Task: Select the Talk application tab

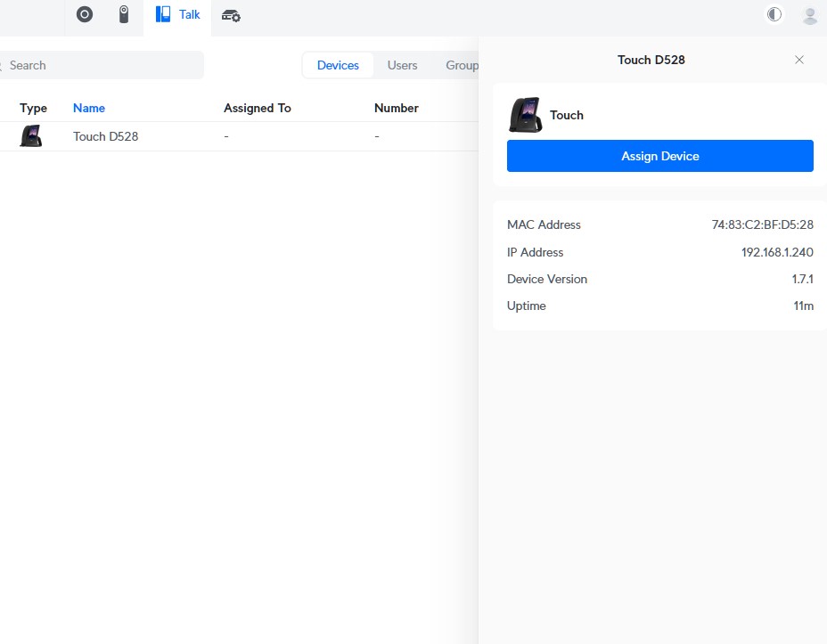Action: (178, 15)
